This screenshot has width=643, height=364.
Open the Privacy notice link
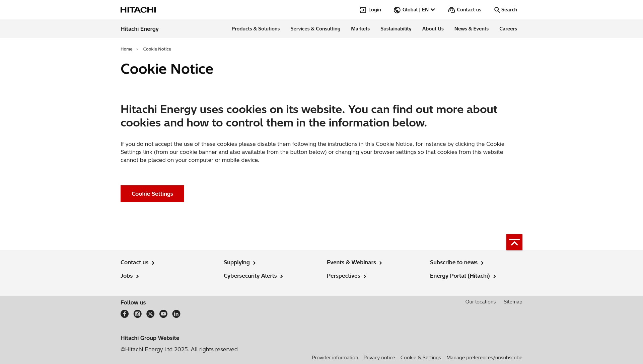(379, 358)
